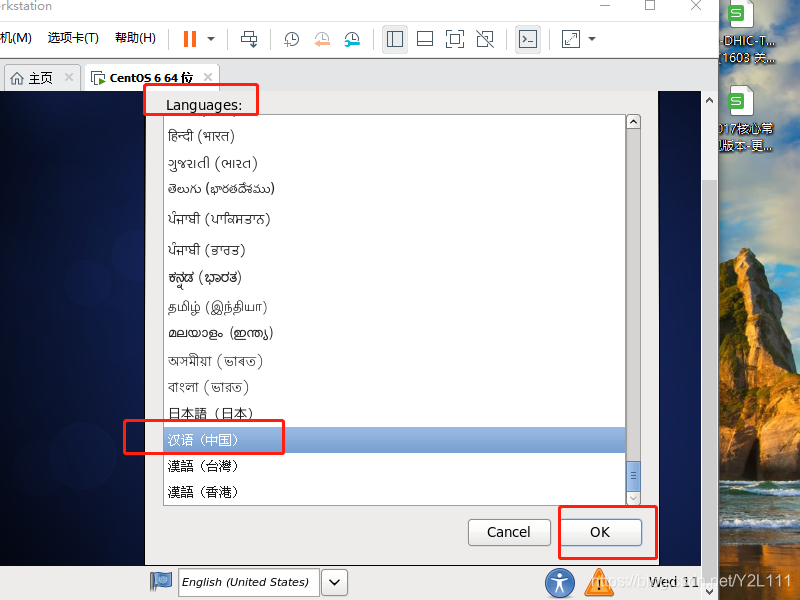Select the Send Ctrl+Alt+Del icon
This screenshot has height=600, width=800.
pyautogui.click(x=250, y=39)
